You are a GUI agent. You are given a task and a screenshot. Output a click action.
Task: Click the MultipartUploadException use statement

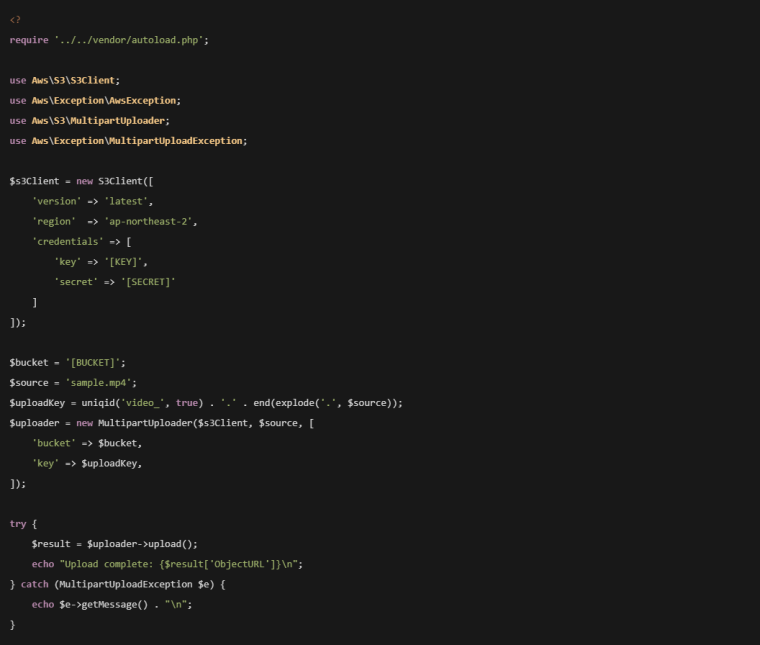tap(128, 141)
